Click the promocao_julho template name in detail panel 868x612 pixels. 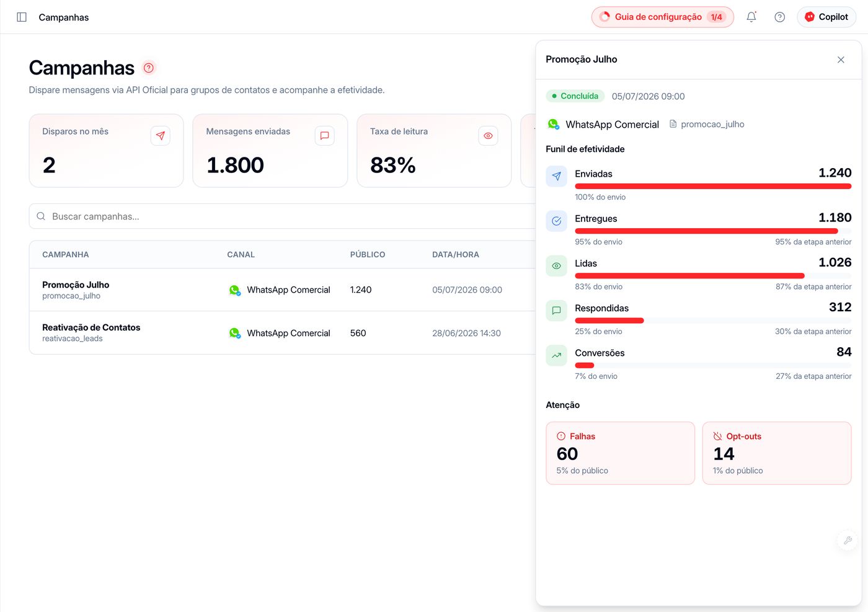click(x=712, y=125)
